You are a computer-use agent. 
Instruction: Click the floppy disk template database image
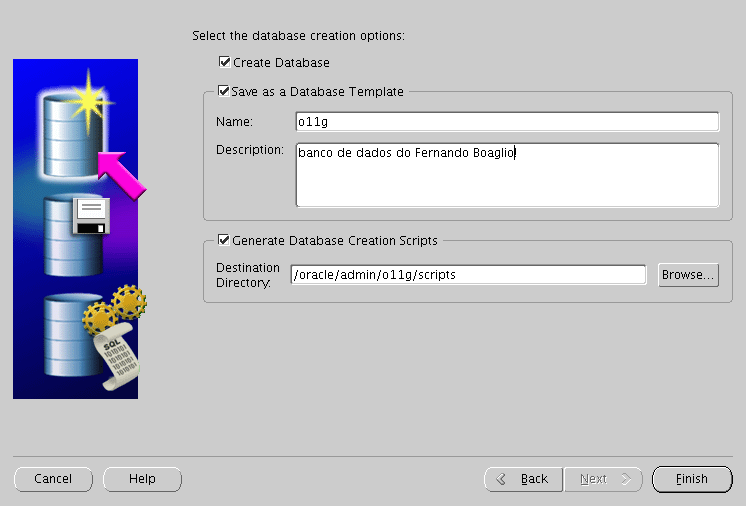click(x=76, y=235)
